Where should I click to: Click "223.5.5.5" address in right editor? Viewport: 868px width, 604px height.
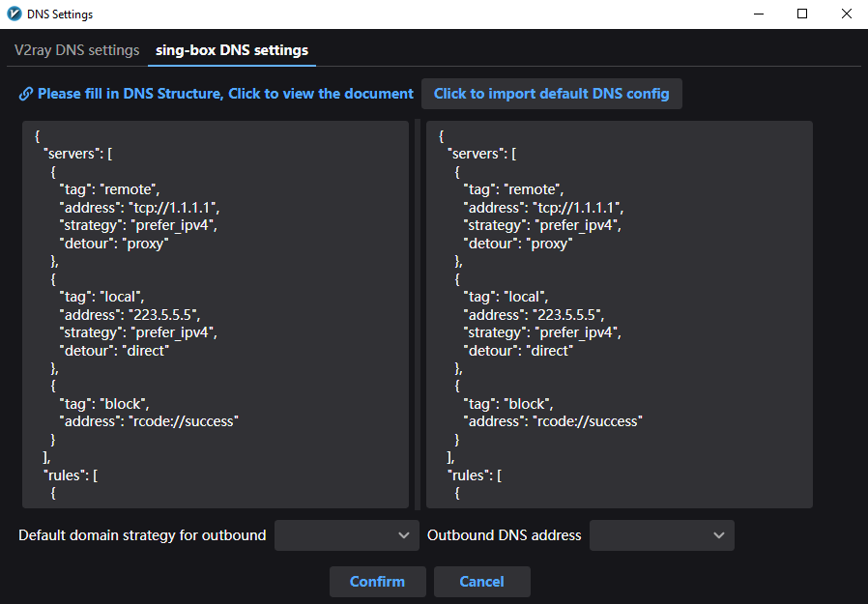568,315
